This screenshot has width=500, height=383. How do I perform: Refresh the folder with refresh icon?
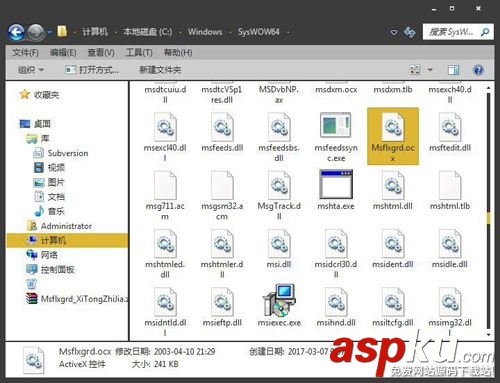coord(410,32)
